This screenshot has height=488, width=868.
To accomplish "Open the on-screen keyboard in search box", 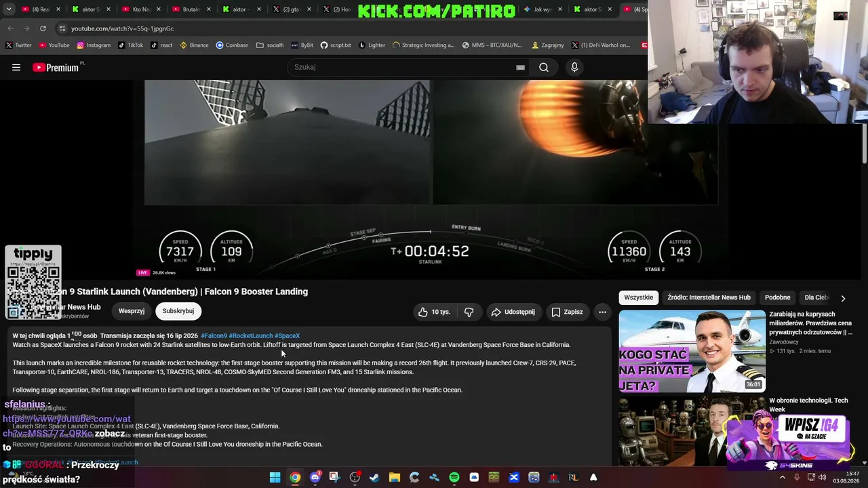I will pyautogui.click(x=520, y=67).
